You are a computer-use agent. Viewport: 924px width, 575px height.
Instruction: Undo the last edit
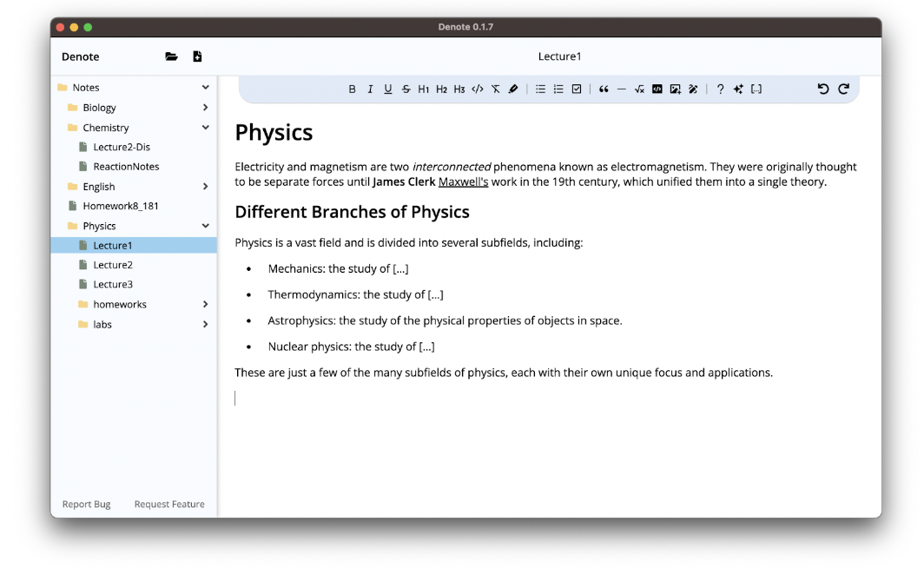click(x=823, y=89)
